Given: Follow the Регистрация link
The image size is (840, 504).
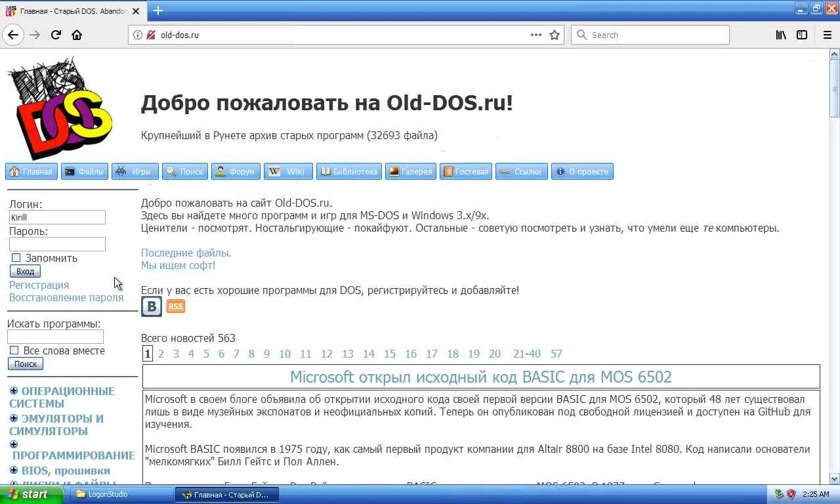Looking at the screenshot, I should point(39,285).
